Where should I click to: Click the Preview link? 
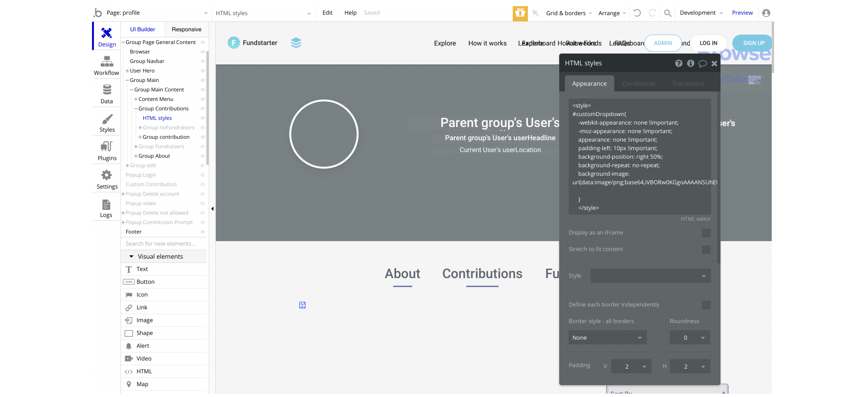click(742, 13)
